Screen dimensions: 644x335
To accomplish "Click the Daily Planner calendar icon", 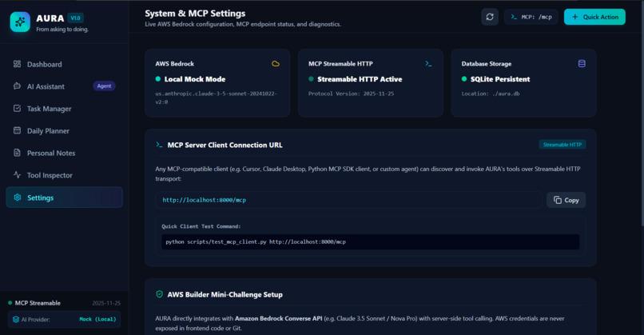I will [17, 130].
